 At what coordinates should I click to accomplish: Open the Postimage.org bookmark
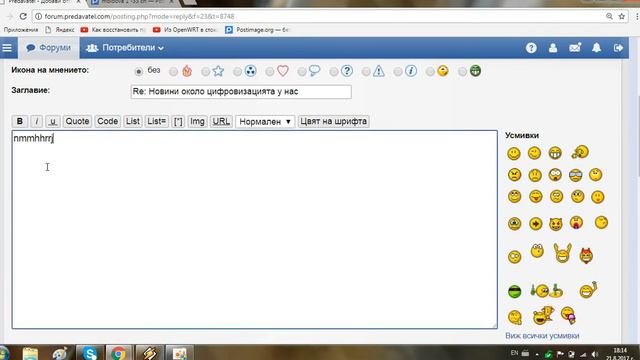click(x=257, y=30)
